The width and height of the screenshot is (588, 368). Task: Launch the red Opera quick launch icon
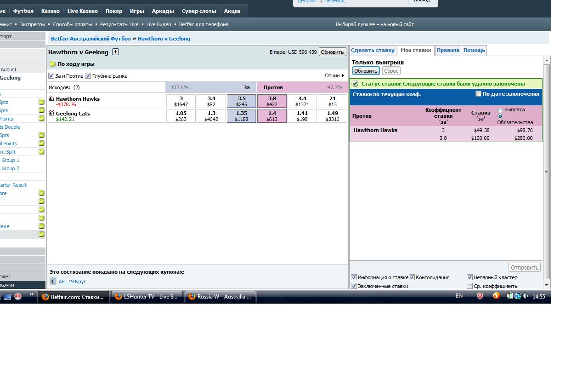pyautogui.click(x=18, y=297)
